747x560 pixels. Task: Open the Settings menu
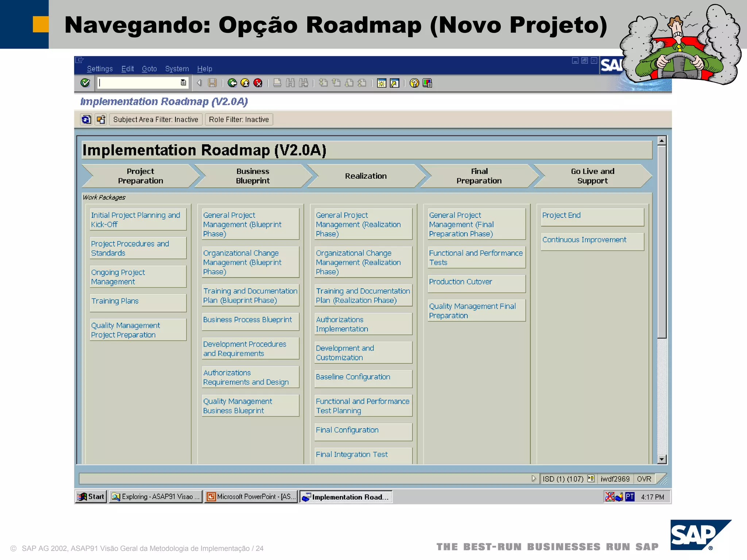click(x=100, y=69)
